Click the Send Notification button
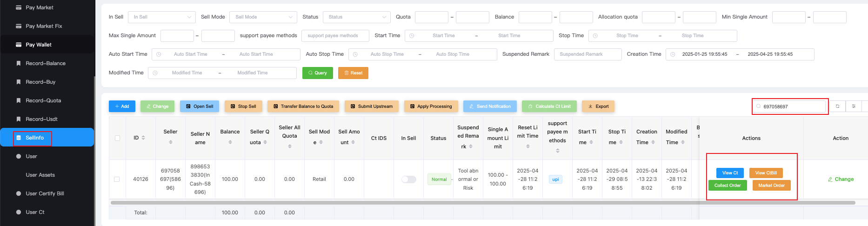 [489, 106]
